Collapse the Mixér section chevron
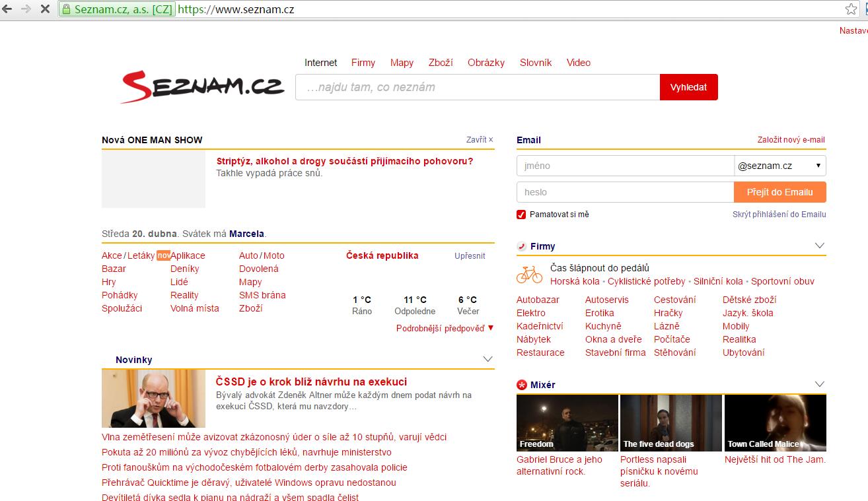The image size is (868, 501). tap(820, 384)
